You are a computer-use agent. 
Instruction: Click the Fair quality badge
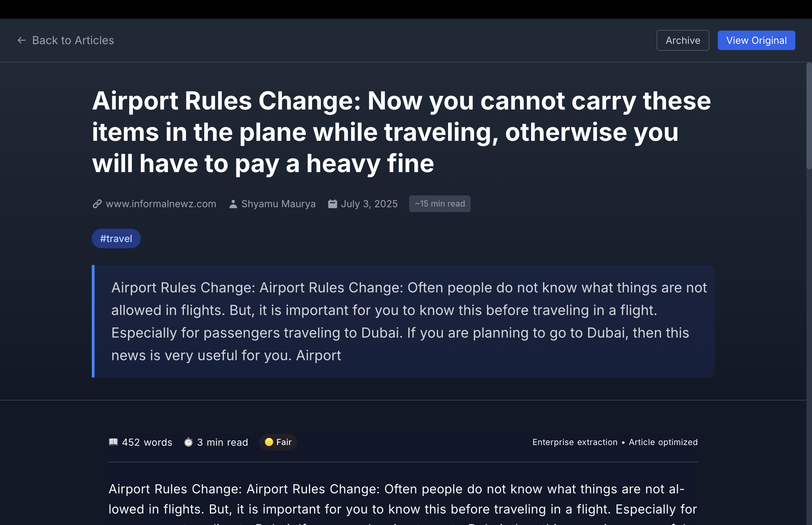pos(278,442)
